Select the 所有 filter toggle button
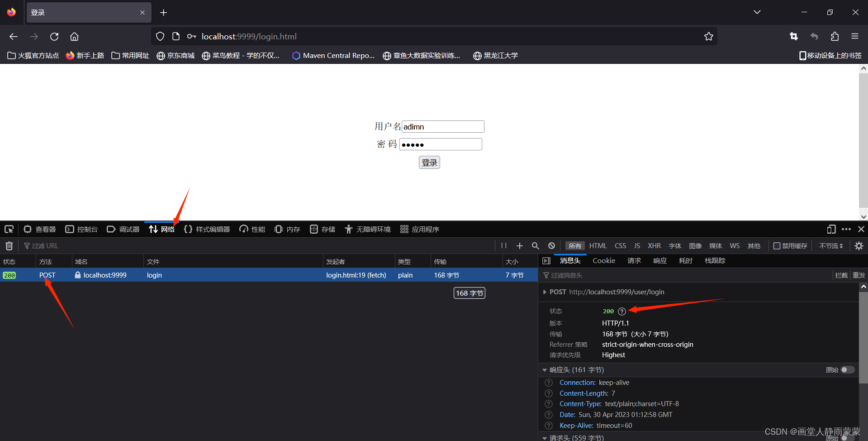 point(574,245)
